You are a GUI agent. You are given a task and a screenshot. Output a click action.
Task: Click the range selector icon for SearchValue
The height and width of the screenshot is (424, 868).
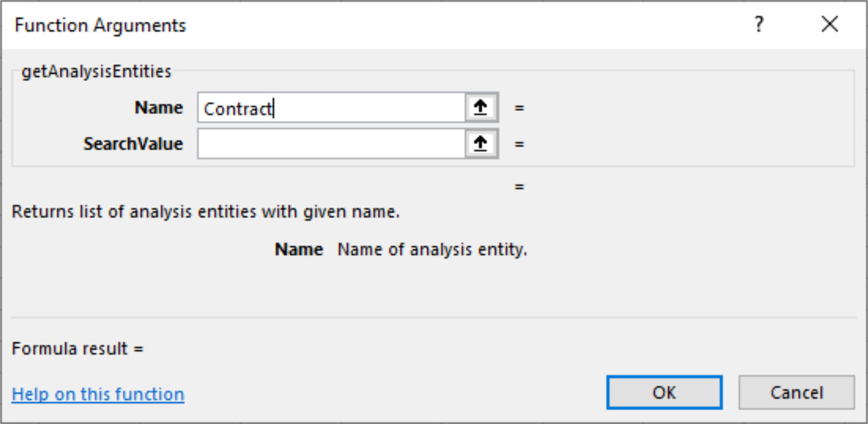[481, 144]
